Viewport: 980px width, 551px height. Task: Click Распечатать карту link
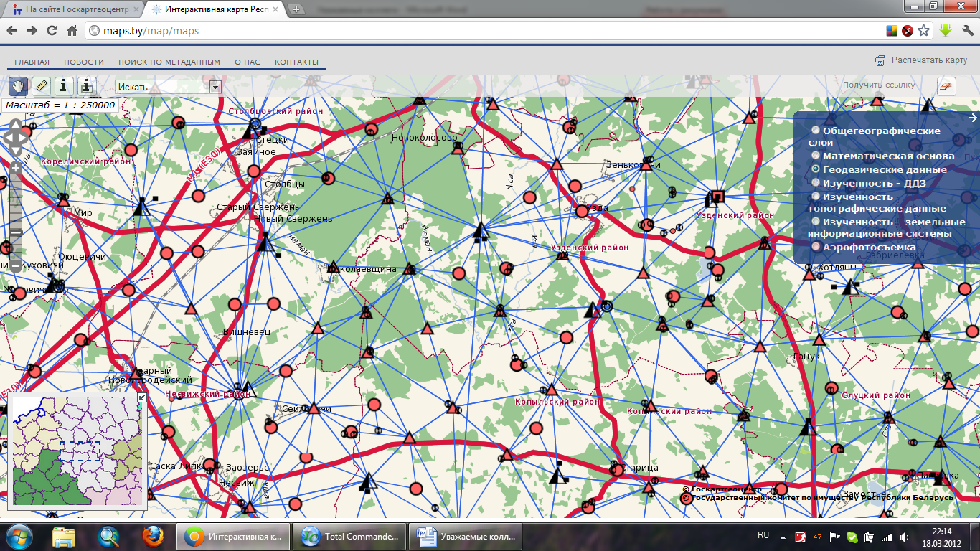pos(929,61)
